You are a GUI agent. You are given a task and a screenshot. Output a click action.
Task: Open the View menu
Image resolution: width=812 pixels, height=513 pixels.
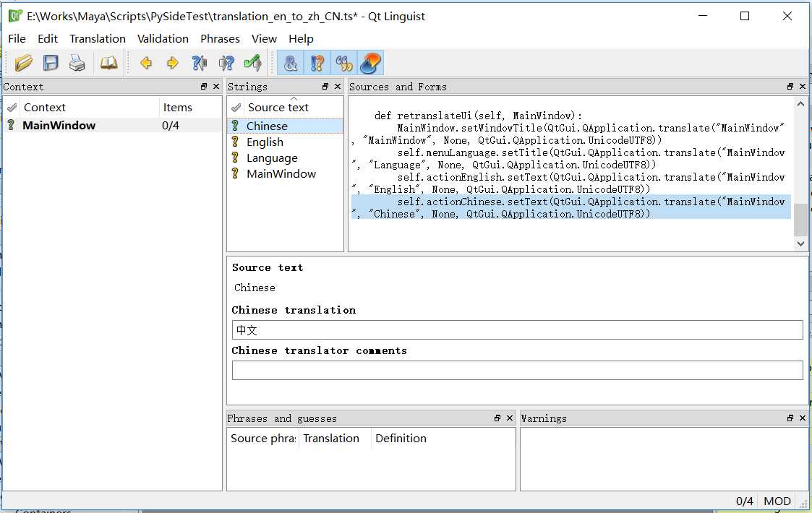pos(264,39)
